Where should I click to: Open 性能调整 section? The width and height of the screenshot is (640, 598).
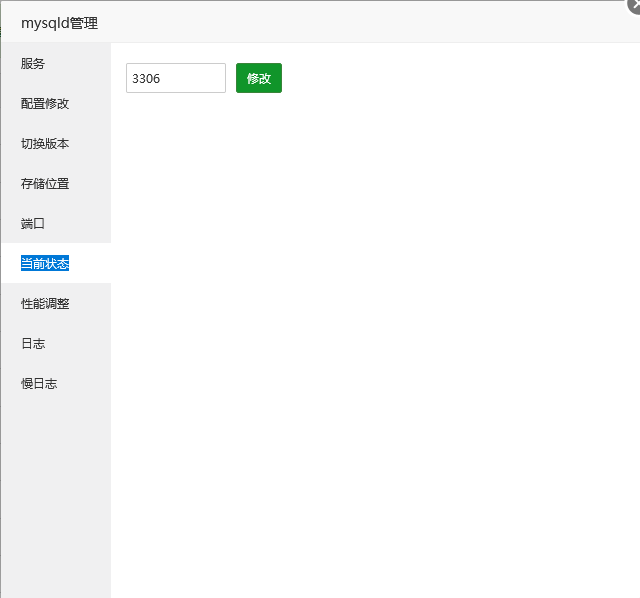56,303
